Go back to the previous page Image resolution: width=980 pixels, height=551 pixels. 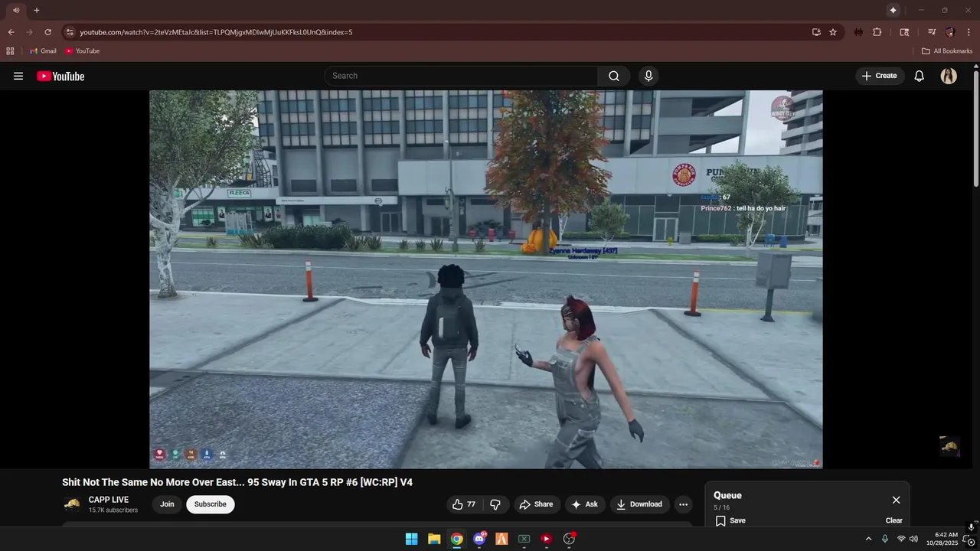pos(11,32)
